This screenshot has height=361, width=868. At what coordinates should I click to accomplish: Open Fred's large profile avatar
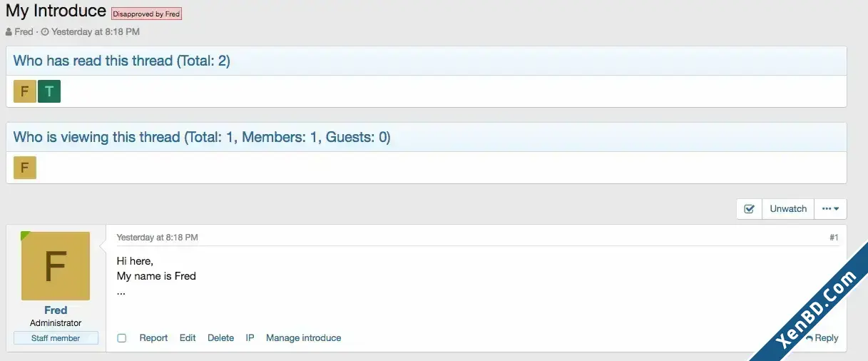point(56,266)
